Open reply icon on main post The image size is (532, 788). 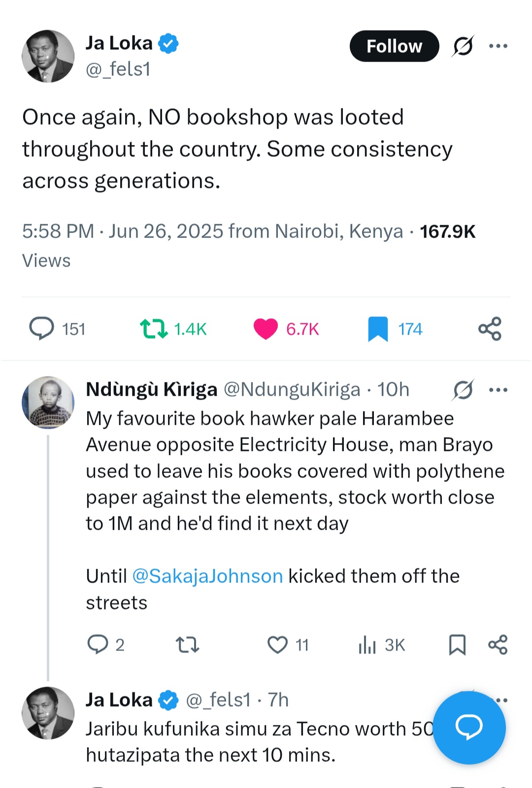(x=41, y=329)
